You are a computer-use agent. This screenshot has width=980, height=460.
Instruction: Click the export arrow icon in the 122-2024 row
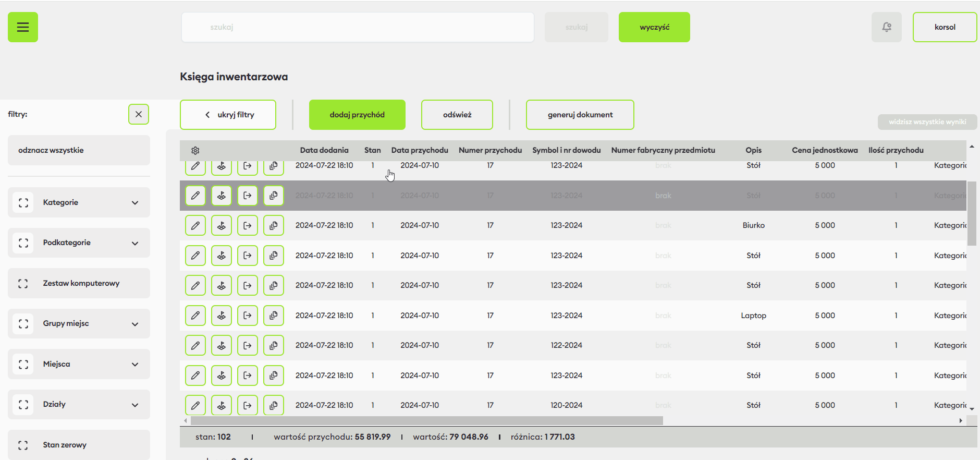(x=248, y=345)
